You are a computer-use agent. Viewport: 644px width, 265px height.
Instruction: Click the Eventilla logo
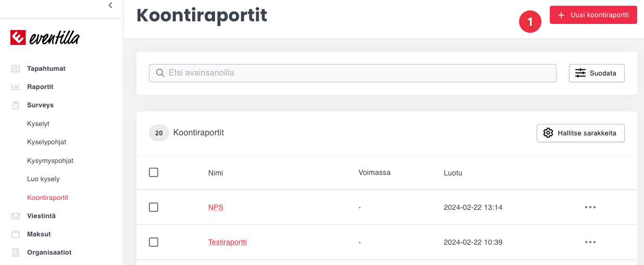click(x=45, y=37)
